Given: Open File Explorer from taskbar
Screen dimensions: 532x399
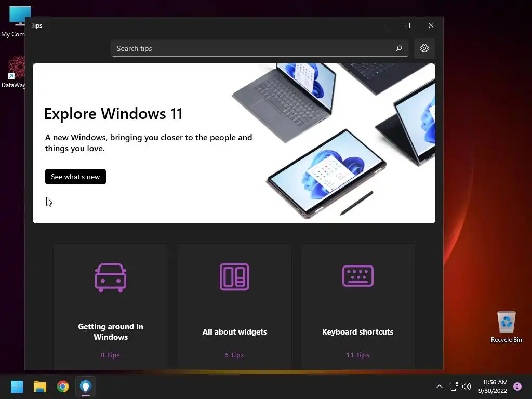Looking at the screenshot, I should 39,387.
